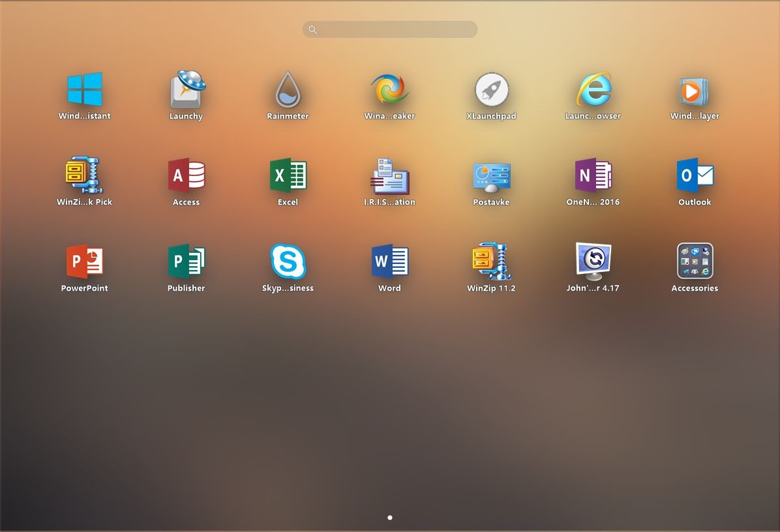This screenshot has height=532, width=780.
Task: Open the WinZip 11.2 icon
Action: point(492,261)
